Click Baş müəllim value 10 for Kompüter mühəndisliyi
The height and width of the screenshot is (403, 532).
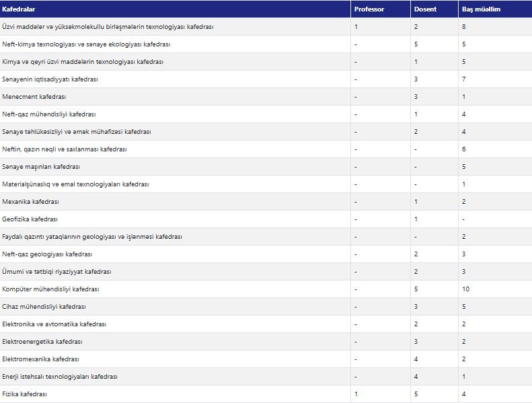click(465, 289)
